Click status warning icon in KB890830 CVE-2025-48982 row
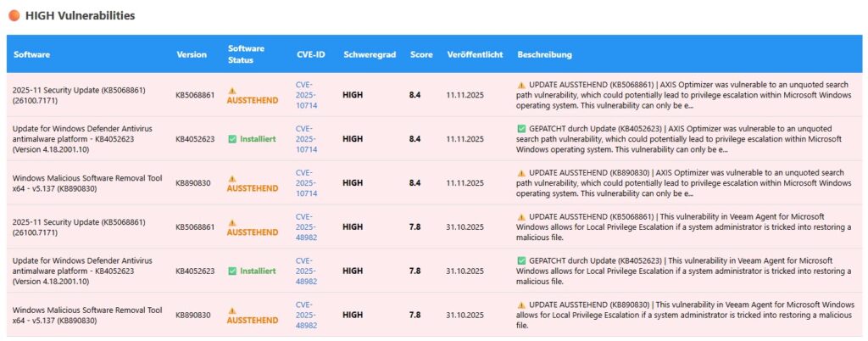Viewport: 868px width, 341px height. point(232,310)
